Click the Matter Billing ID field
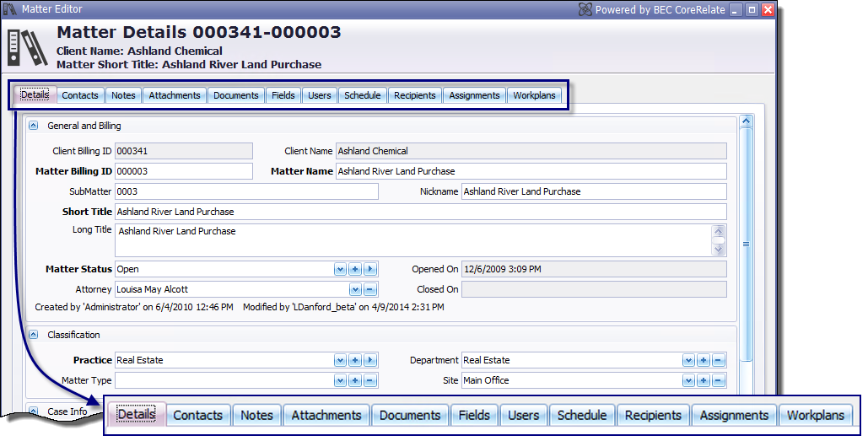This screenshot has width=868, height=441. coord(184,171)
